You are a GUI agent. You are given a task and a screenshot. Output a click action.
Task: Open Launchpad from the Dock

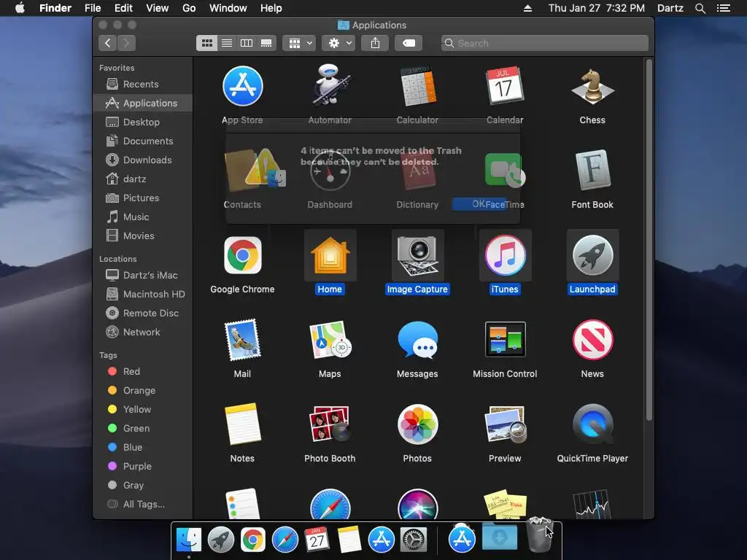pyautogui.click(x=220, y=540)
